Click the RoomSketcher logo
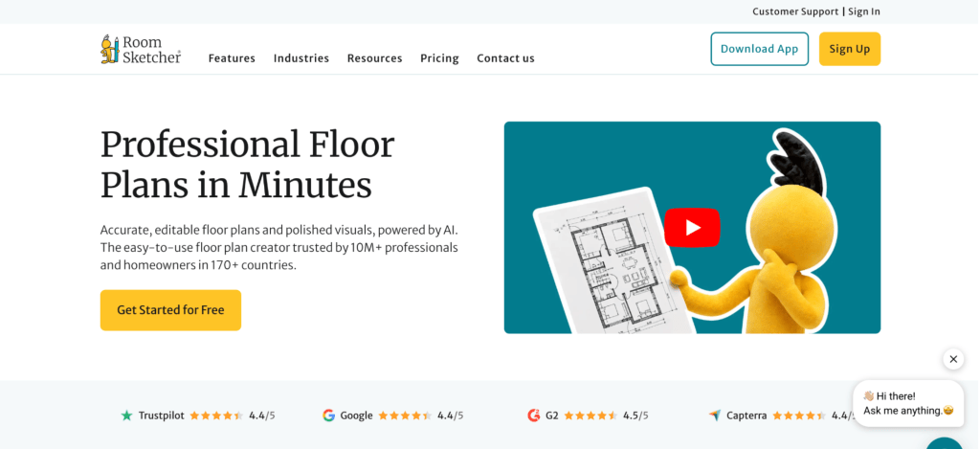 pyautogui.click(x=141, y=49)
